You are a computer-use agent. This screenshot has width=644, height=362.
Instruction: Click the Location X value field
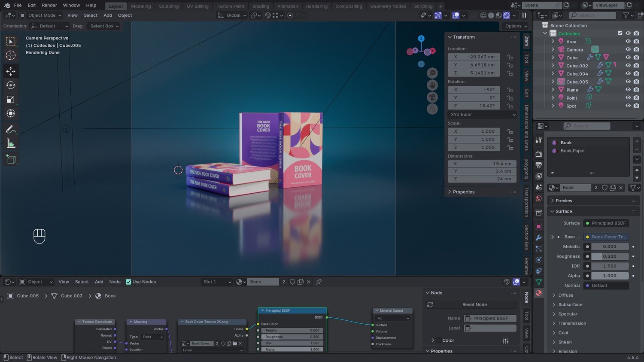coord(482,57)
